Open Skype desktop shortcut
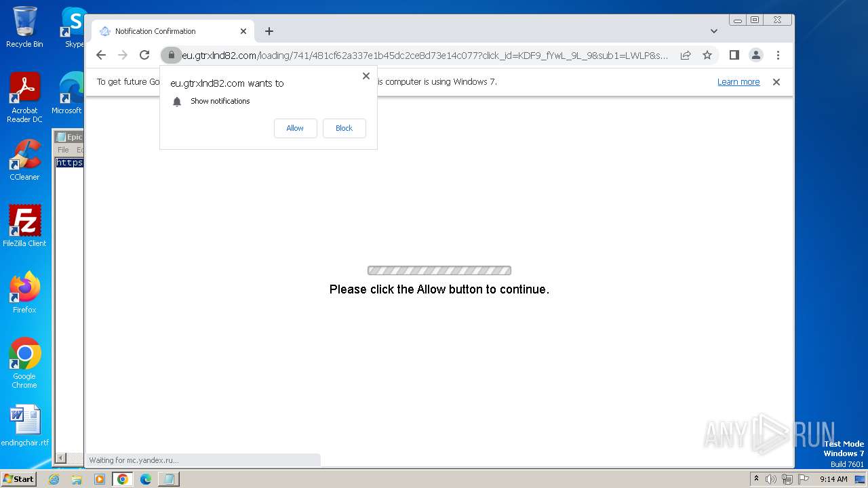Viewport: 868px width, 488px height. [x=74, y=27]
